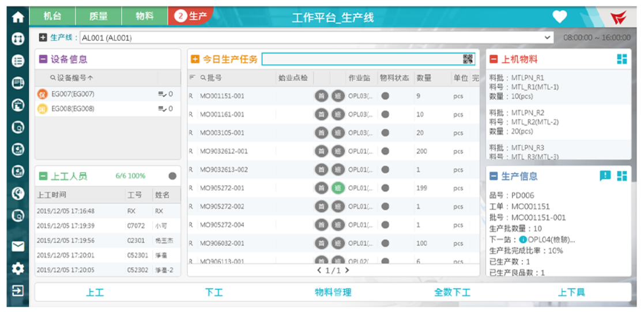Switch to the 机台 tab
644x312 pixels.
52,17
